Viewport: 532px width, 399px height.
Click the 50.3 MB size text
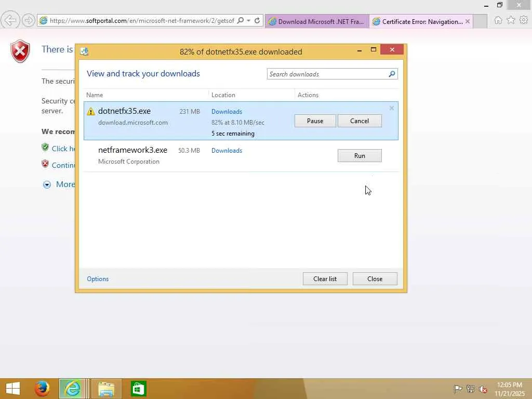tap(189, 151)
